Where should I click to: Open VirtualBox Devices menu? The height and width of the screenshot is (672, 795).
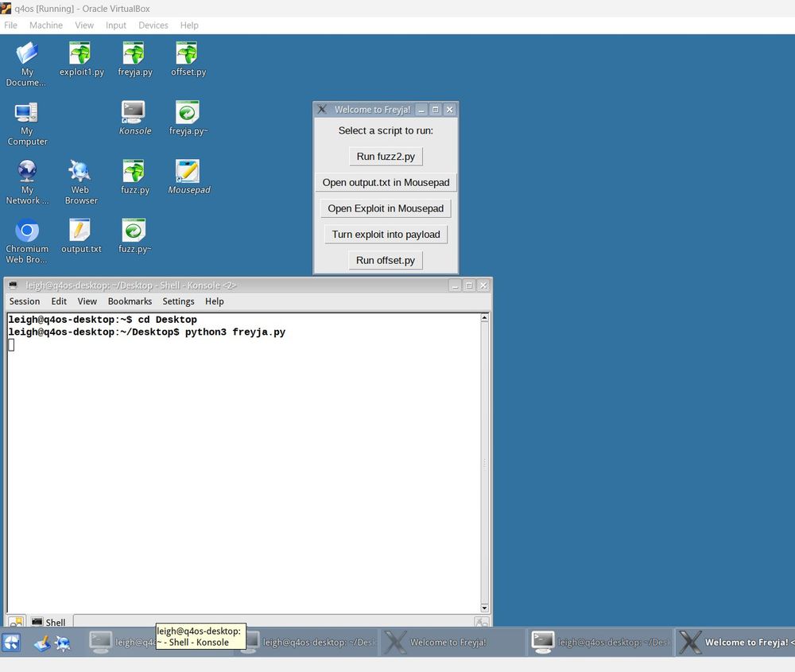coord(153,25)
